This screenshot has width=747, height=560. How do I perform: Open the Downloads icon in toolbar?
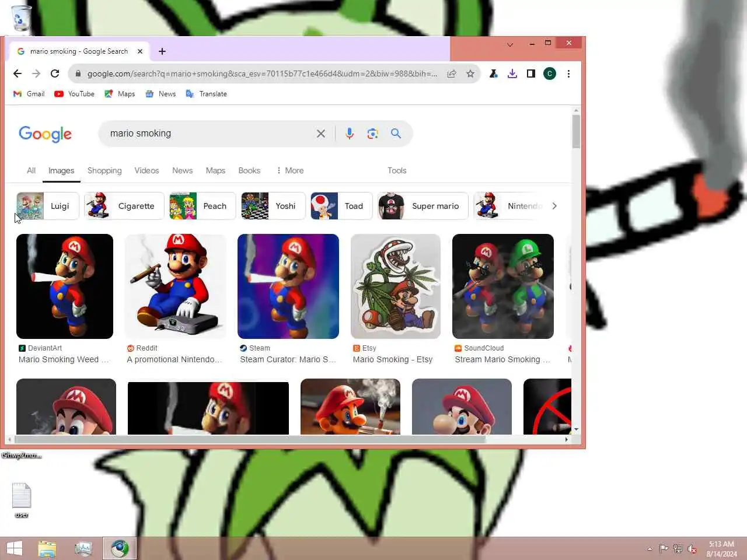point(512,73)
